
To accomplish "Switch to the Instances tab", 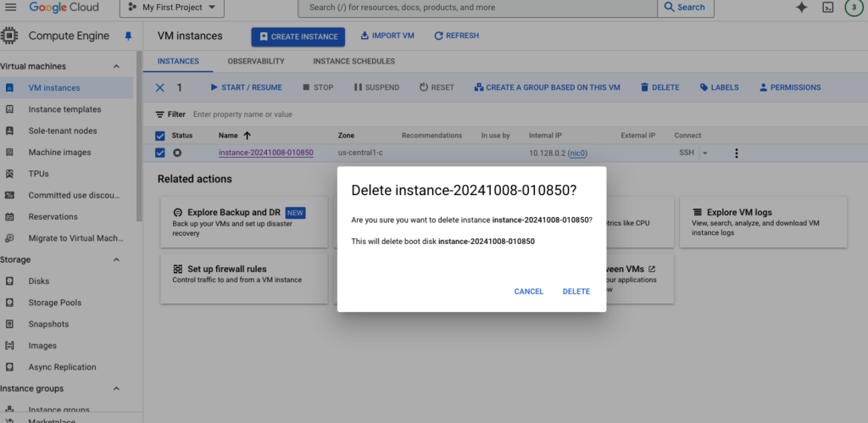I will [178, 61].
